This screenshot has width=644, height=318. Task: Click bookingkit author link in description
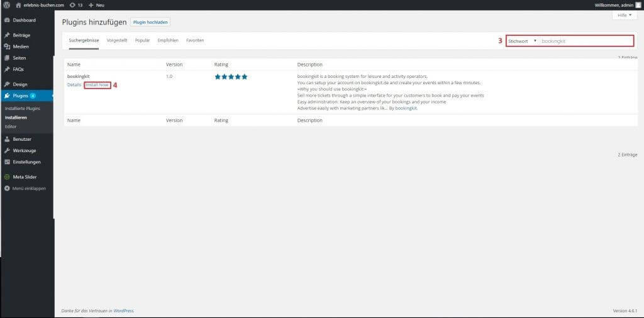tap(406, 108)
